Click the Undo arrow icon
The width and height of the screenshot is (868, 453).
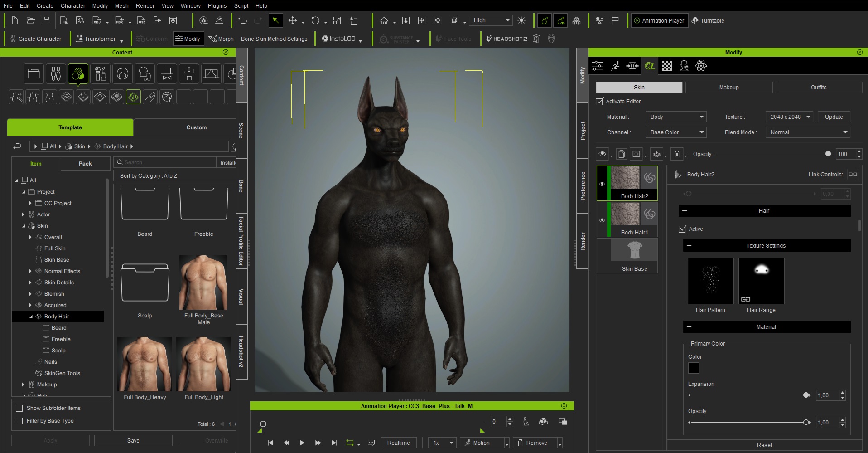click(x=242, y=20)
